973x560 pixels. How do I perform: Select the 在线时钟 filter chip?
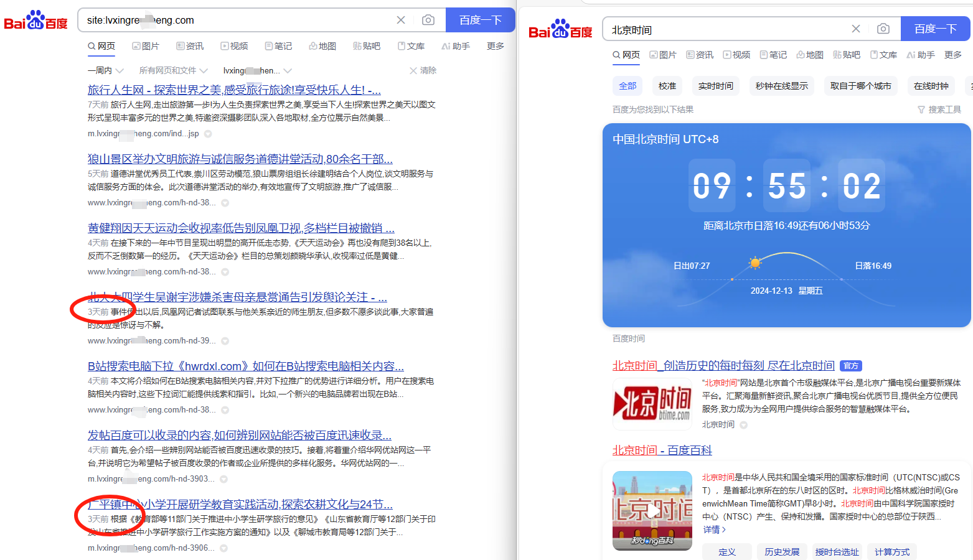coord(931,86)
